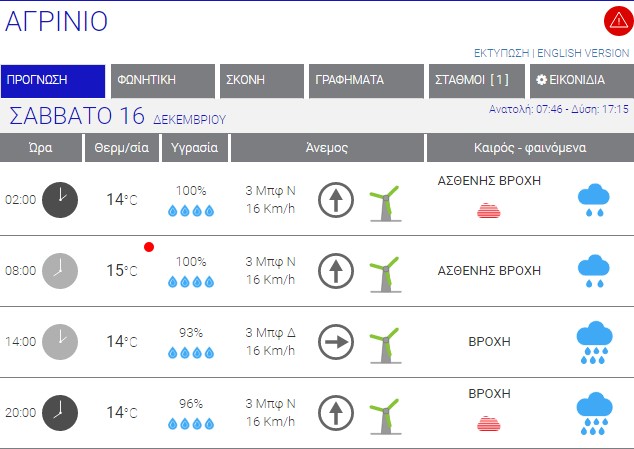Viewport: 634px width, 449px height.
Task: Open the ΣΤΑΘΜΟΙ [1] tab
Action: pos(471,81)
